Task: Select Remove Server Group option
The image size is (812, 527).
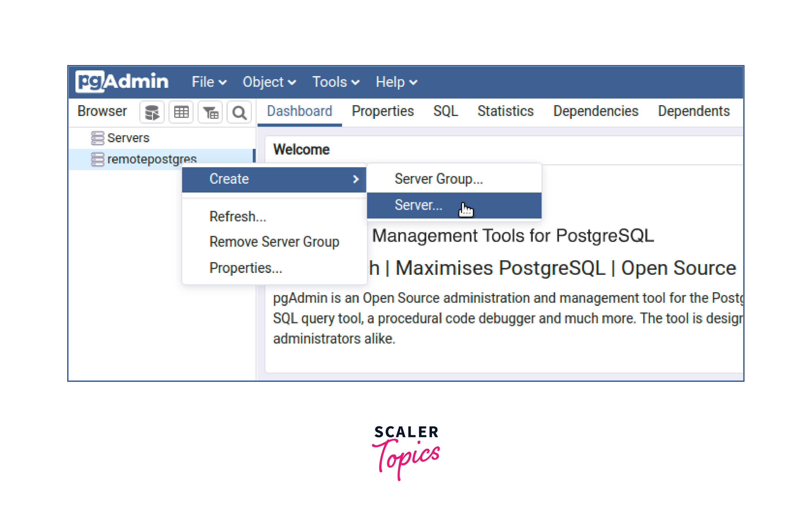Action: tap(274, 242)
